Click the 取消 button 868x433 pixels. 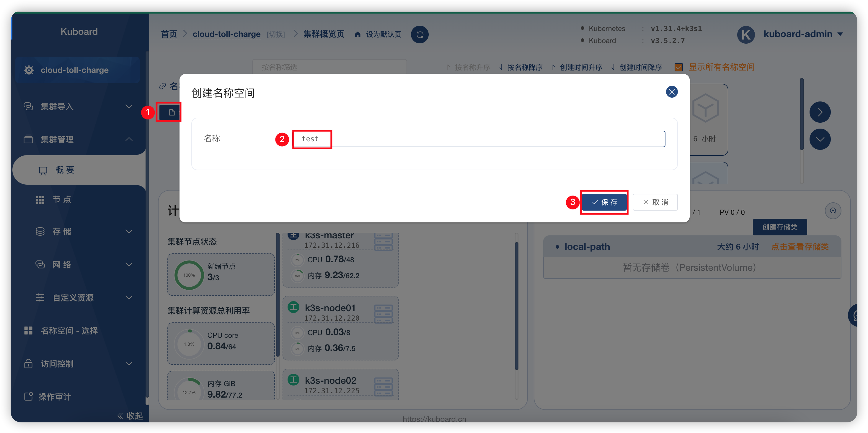click(655, 202)
